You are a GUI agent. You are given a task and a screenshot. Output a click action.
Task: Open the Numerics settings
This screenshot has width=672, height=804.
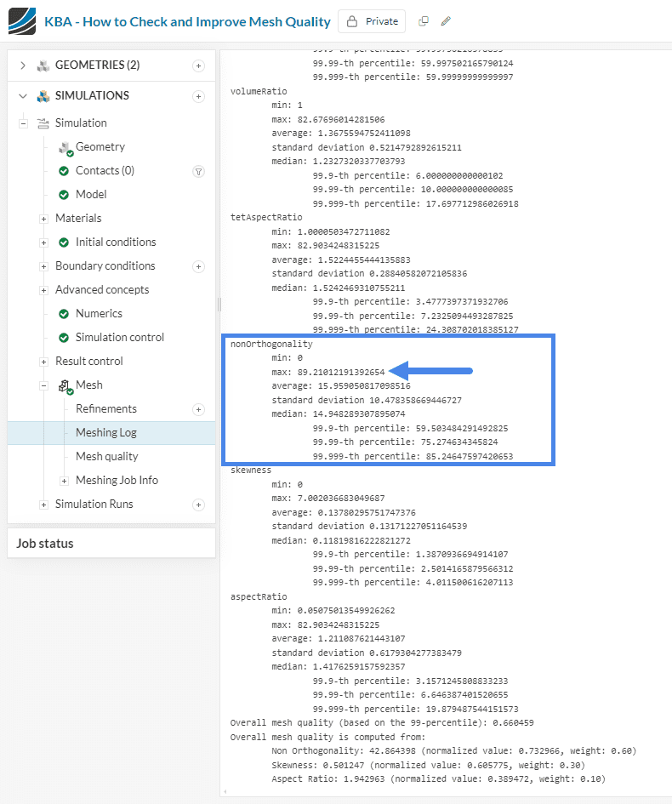99,313
